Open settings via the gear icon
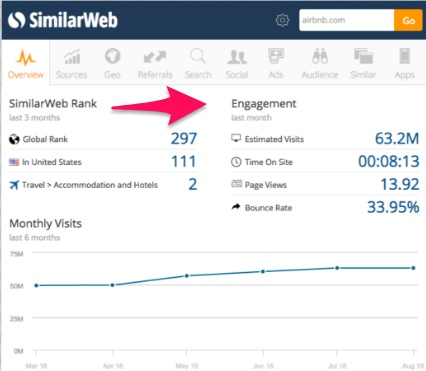Image resolution: width=426 pixels, height=371 pixels. point(282,20)
